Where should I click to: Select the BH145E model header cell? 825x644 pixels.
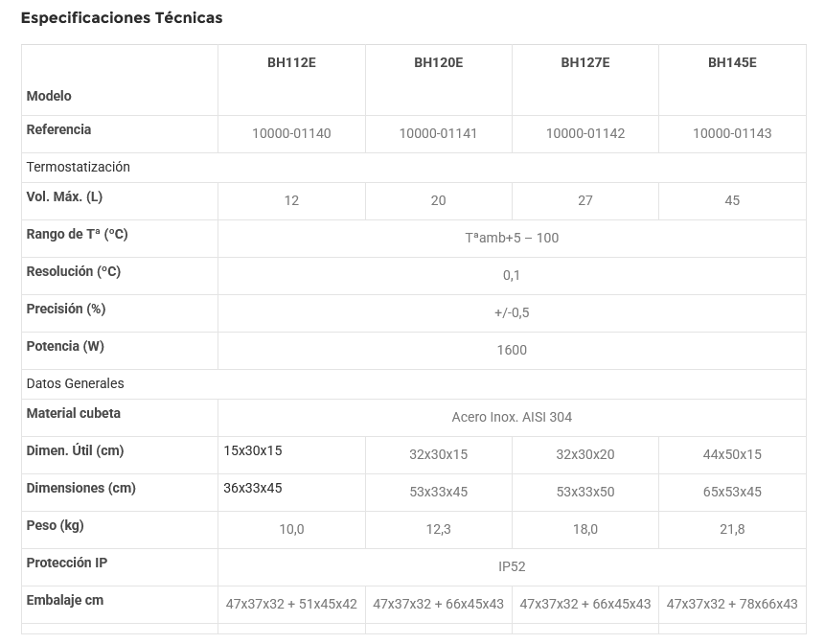[x=732, y=63]
